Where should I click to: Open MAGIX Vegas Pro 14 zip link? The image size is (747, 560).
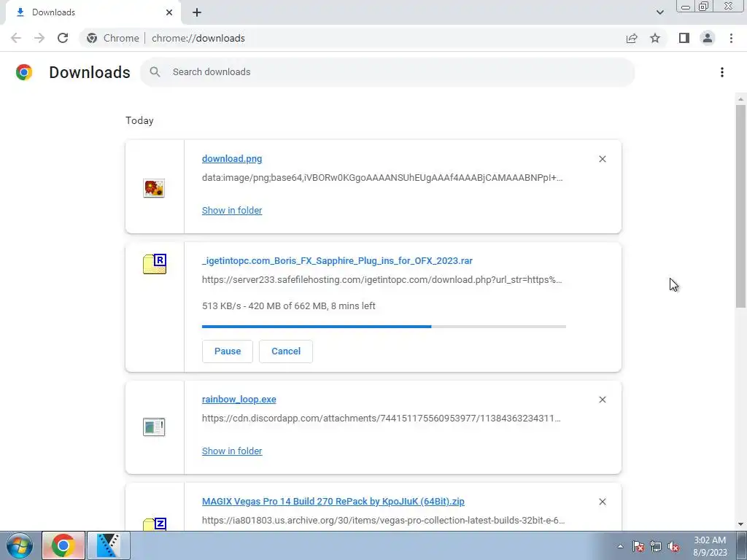[333, 502]
